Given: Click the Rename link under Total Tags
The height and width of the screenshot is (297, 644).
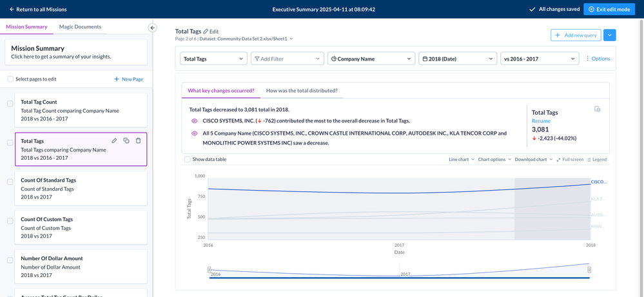Looking at the screenshot, I should click(541, 121).
